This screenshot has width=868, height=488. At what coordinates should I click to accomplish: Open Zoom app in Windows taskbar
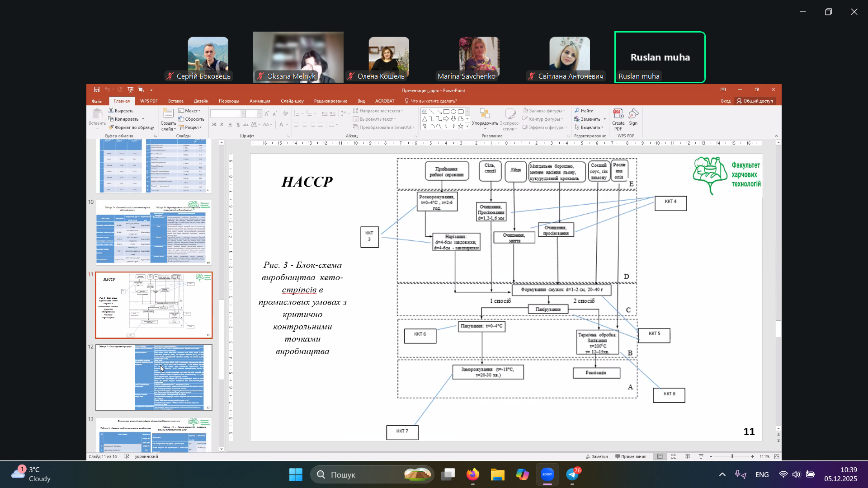pos(547,474)
